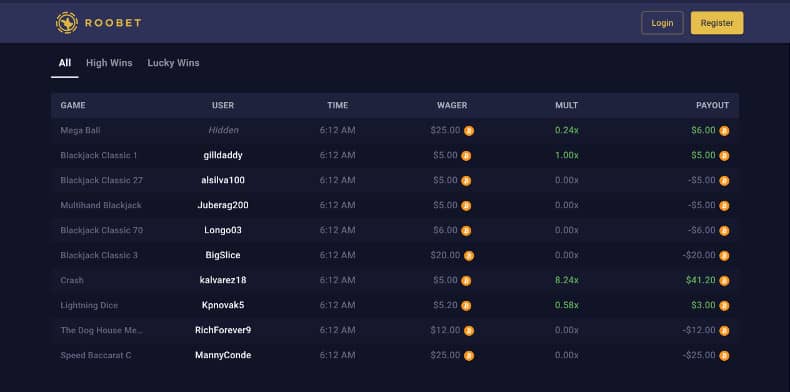
Task: Open the Lightning Dice game entry
Action: [x=89, y=305]
